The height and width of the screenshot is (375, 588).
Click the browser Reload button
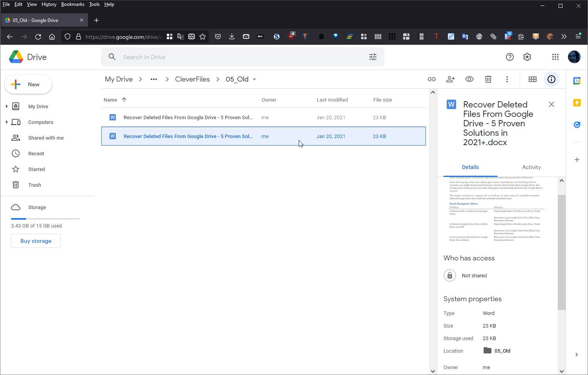38,36
